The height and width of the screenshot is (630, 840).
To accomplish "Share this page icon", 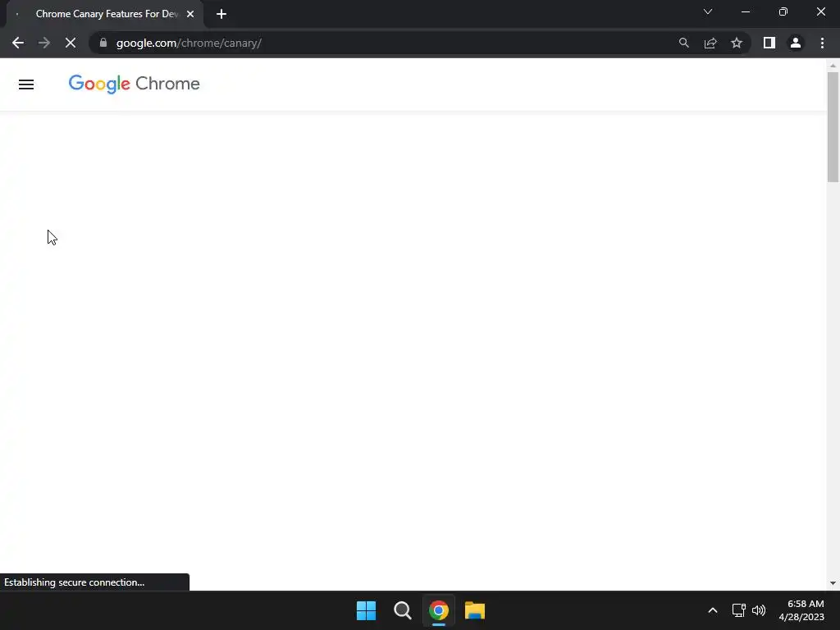I will click(710, 43).
